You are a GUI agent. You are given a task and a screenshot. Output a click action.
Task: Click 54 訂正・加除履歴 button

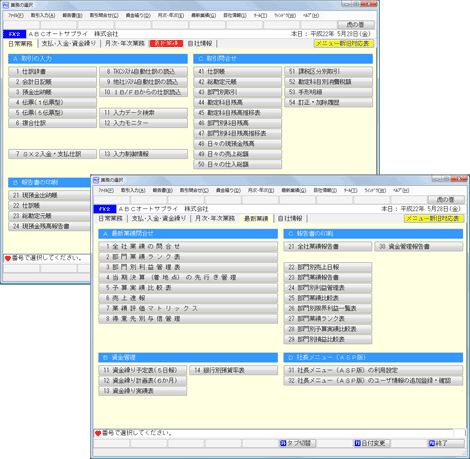329,102
